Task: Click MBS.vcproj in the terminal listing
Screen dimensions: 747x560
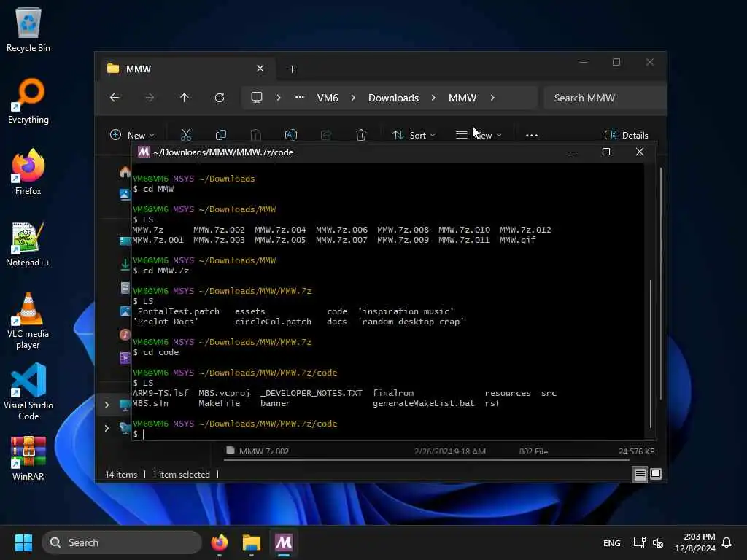Action: (224, 393)
